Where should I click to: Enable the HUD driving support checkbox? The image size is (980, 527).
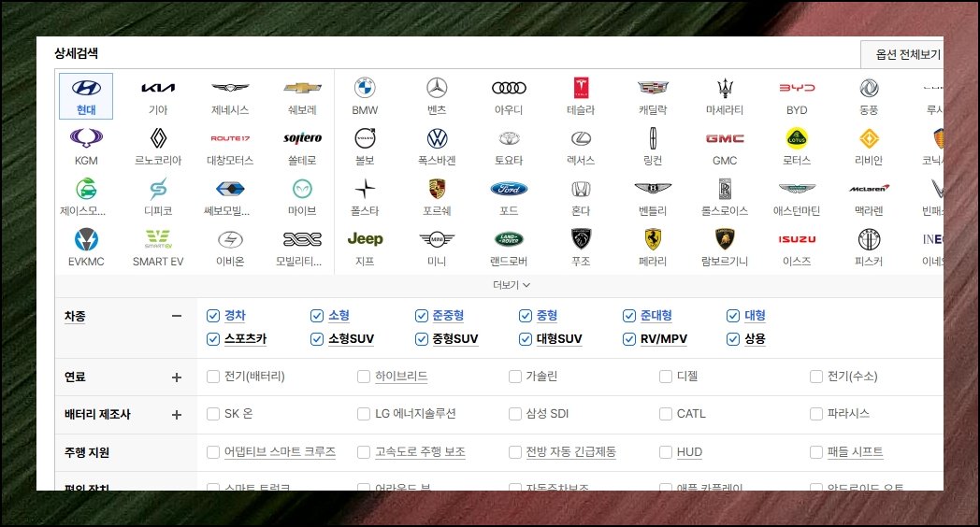tap(666, 452)
